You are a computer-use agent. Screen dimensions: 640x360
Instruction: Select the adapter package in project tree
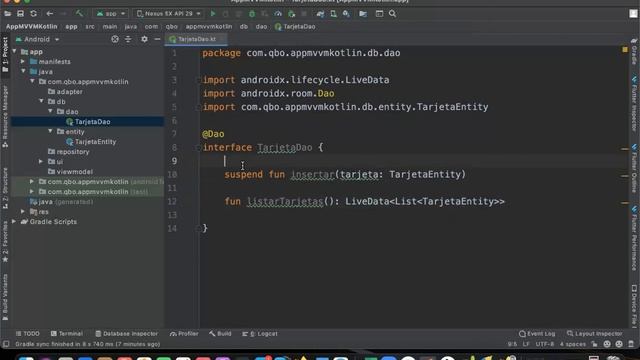(x=65, y=91)
